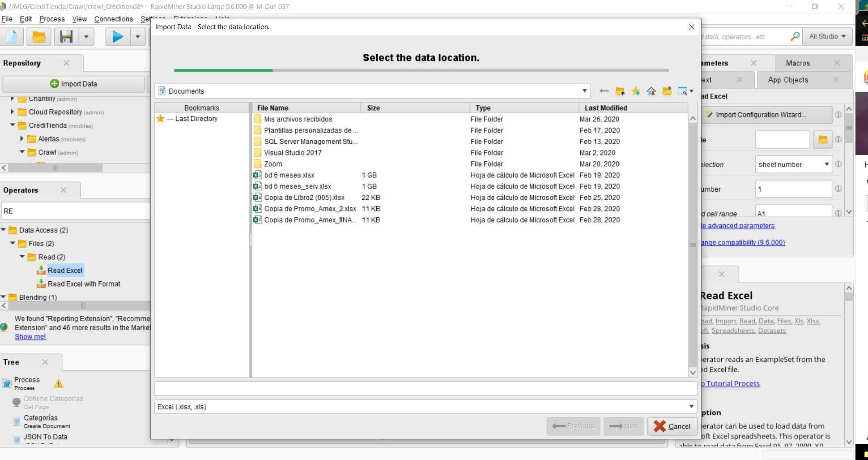This screenshot has width=868, height=460.
Task: Select the file bd 6 meses_serv.xlsx
Action: 298,186
